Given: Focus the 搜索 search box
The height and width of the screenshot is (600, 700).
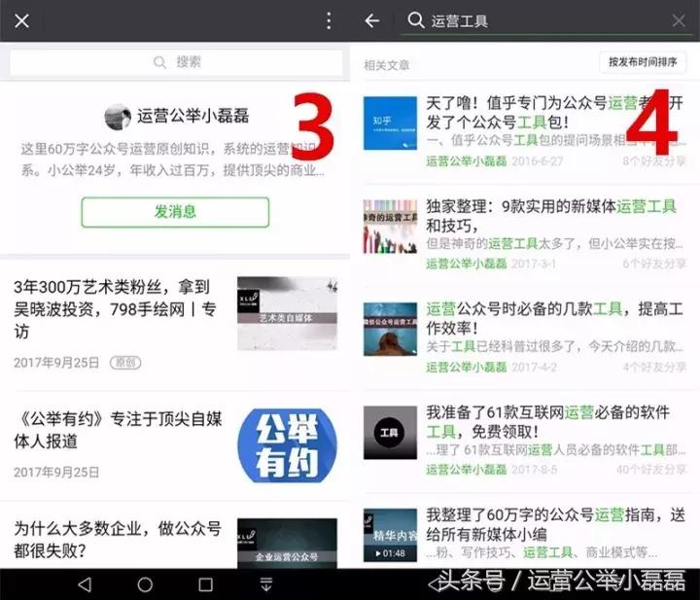Looking at the screenshot, I should (176, 62).
